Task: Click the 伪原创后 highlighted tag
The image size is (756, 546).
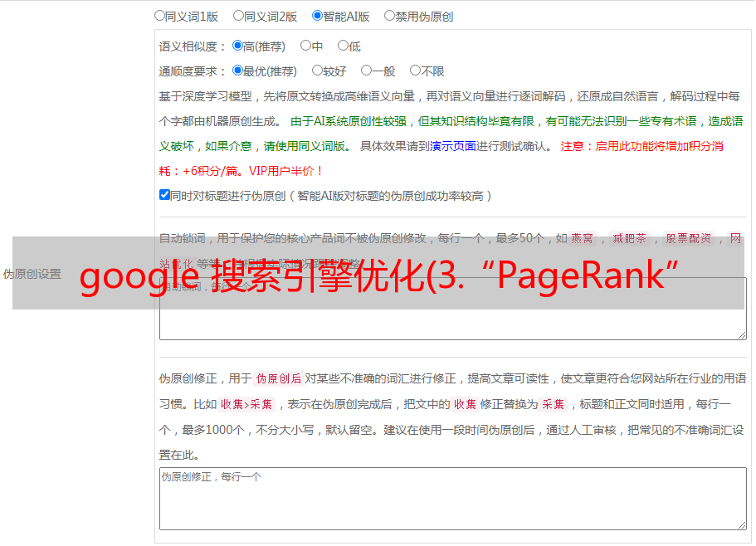Action: 278,378
